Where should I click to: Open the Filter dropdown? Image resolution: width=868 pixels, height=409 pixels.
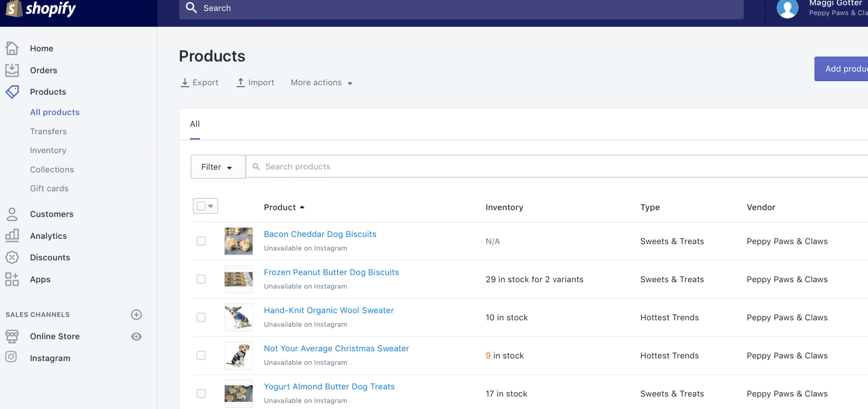218,167
